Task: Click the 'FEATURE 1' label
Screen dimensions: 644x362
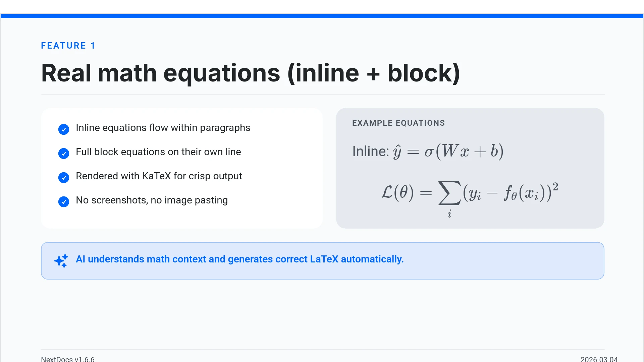Action: coord(68,46)
